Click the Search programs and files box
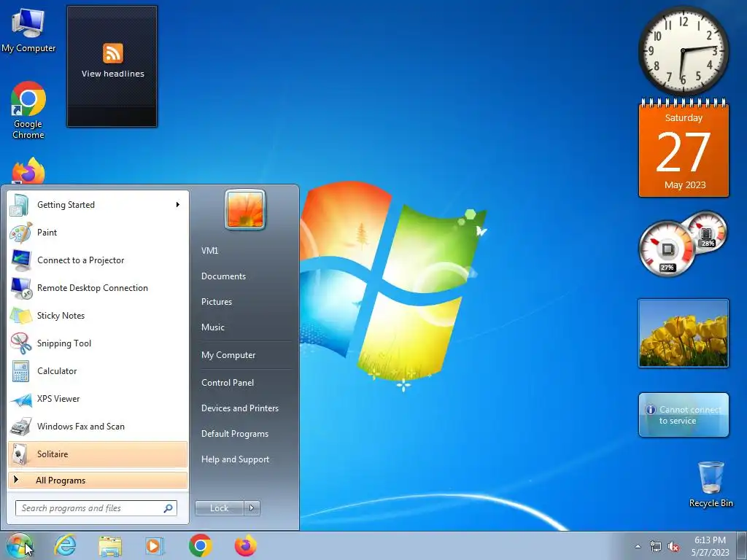This screenshot has width=747, height=560. [x=96, y=508]
